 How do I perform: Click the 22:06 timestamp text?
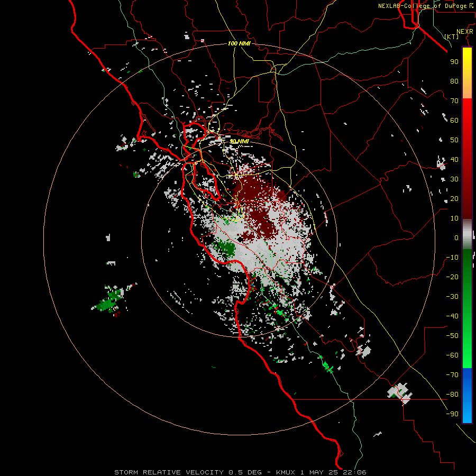tap(355, 472)
